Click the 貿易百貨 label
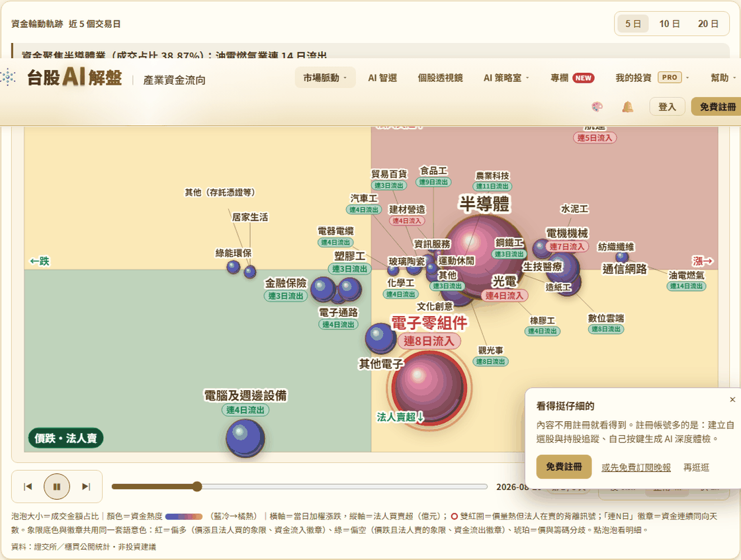741x560 pixels. [x=389, y=175]
